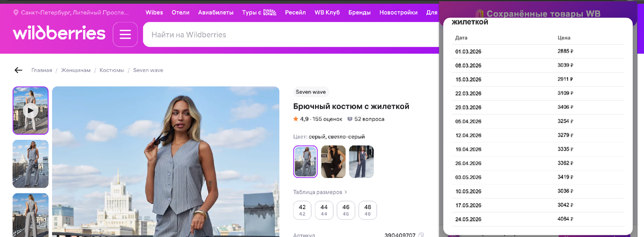Click the 4064 ₽ price cell
This screenshot has width=644, height=237.
point(566,219)
